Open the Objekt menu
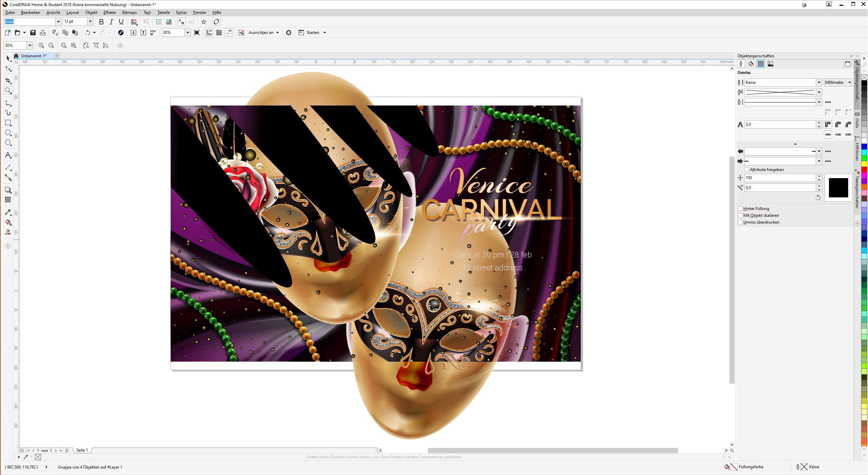The height and width of the screenshot is (475, 868). click(91, 13)
